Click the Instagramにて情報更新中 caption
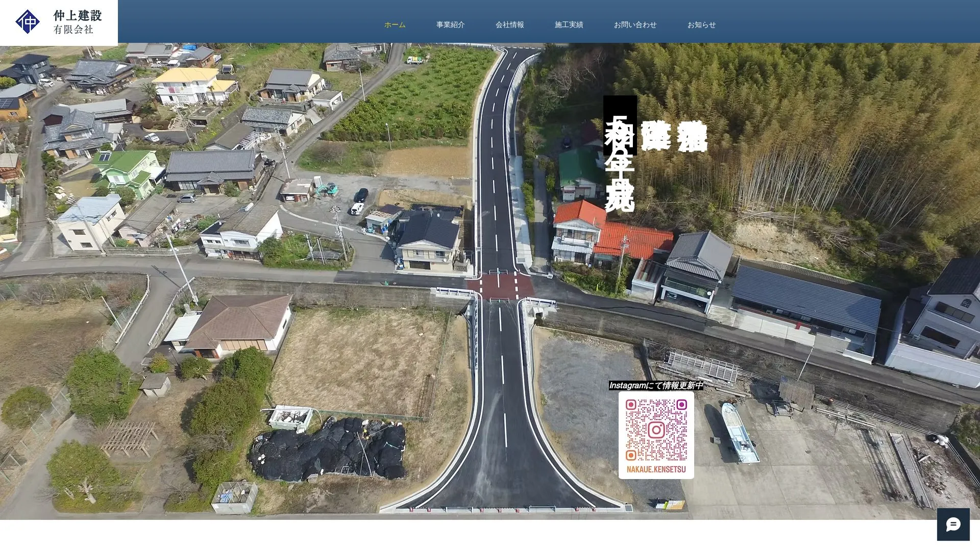The image size is (980, 551). tap(656, 385)
